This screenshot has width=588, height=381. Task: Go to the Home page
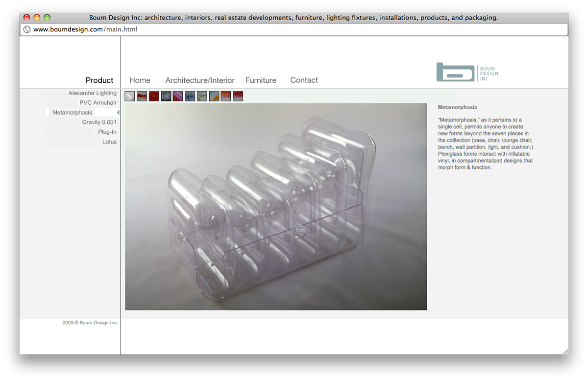[140, 80]
